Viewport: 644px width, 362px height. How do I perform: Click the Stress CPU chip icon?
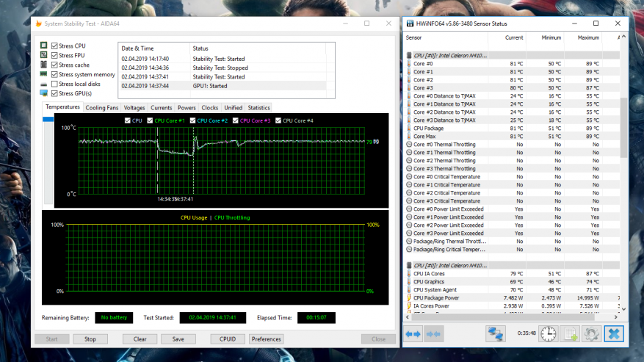pyautogui.click(x=43, y=46)
